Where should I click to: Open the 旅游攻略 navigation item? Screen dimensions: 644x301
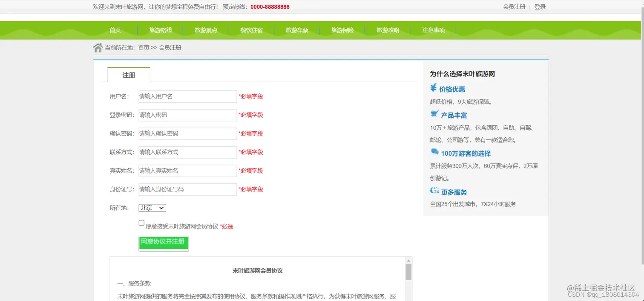(x=388, y=30)
